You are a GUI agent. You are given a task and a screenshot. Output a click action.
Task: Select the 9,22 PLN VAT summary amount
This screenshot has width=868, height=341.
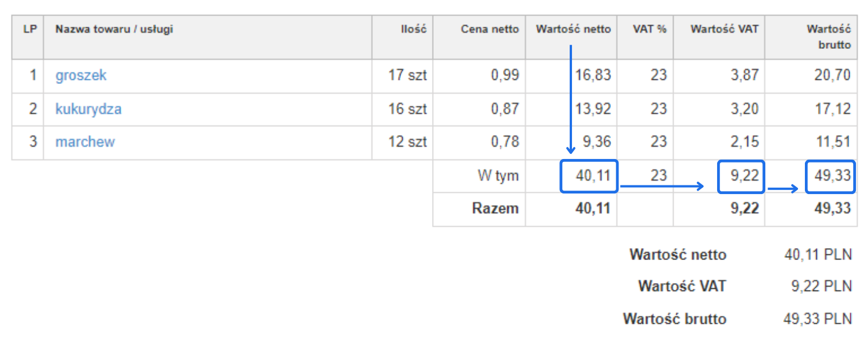click(x=822, y=286)
